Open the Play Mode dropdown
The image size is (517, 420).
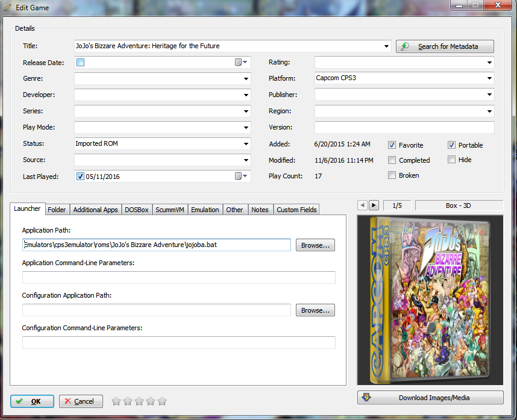click(246, 128)
